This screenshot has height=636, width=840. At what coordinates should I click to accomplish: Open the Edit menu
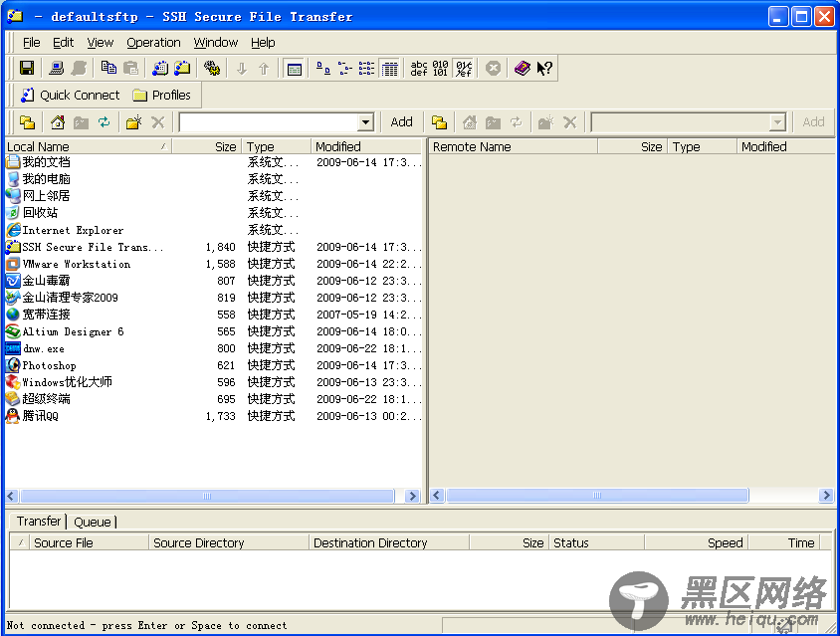tap(64, 43)
